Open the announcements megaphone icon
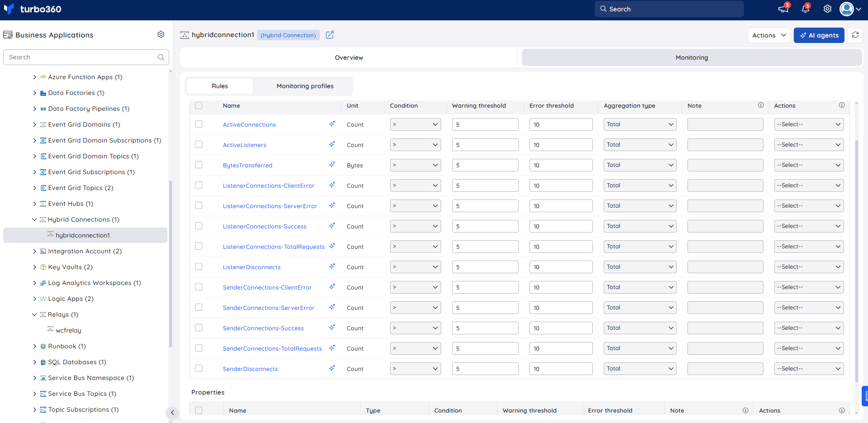The width and height of the screenshot is (868, 423). [783, 9]
